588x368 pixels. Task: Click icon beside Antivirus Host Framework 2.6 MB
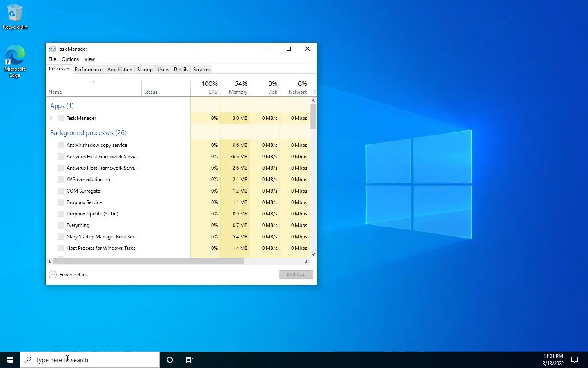(61, 168)
